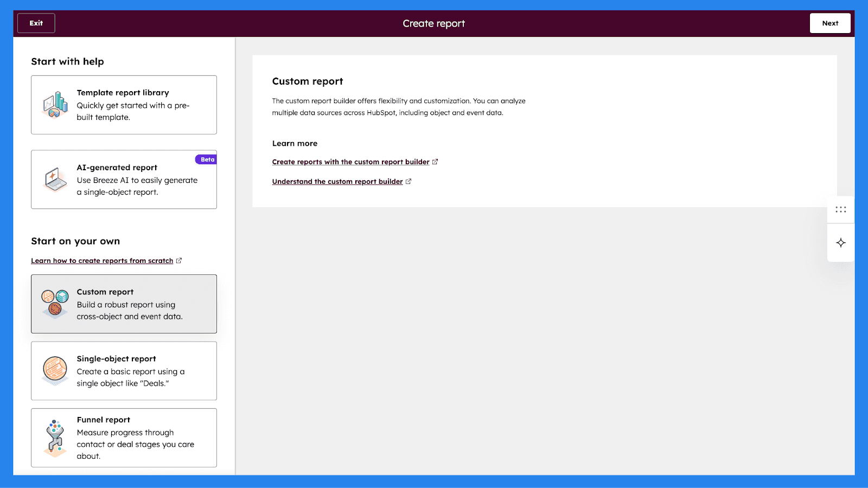Open the grid dots panel on the right edge
Screen dimensions: 868x488
[840, 209]
